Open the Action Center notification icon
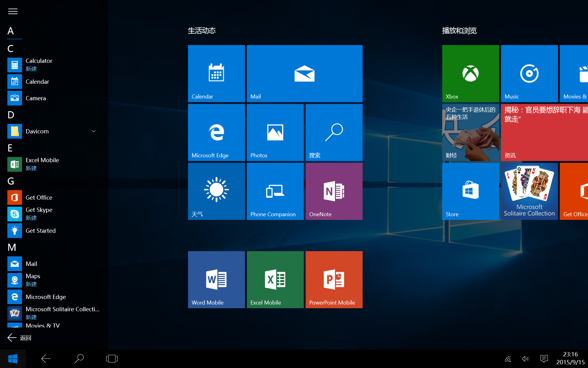The image size is (588, 368). coord(544,358)
